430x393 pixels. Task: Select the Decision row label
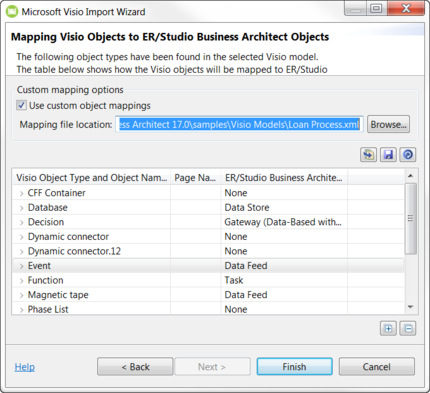point(46,222)
